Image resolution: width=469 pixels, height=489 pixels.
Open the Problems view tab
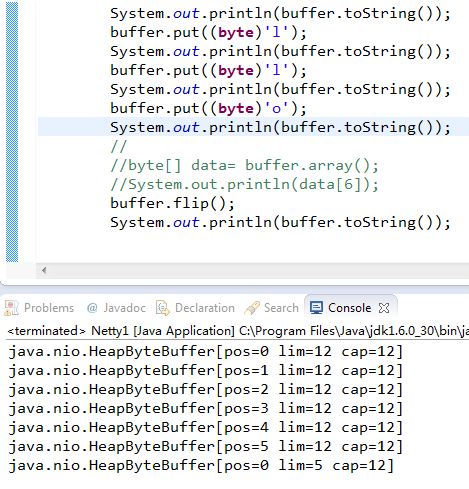(x=39, y=308)
